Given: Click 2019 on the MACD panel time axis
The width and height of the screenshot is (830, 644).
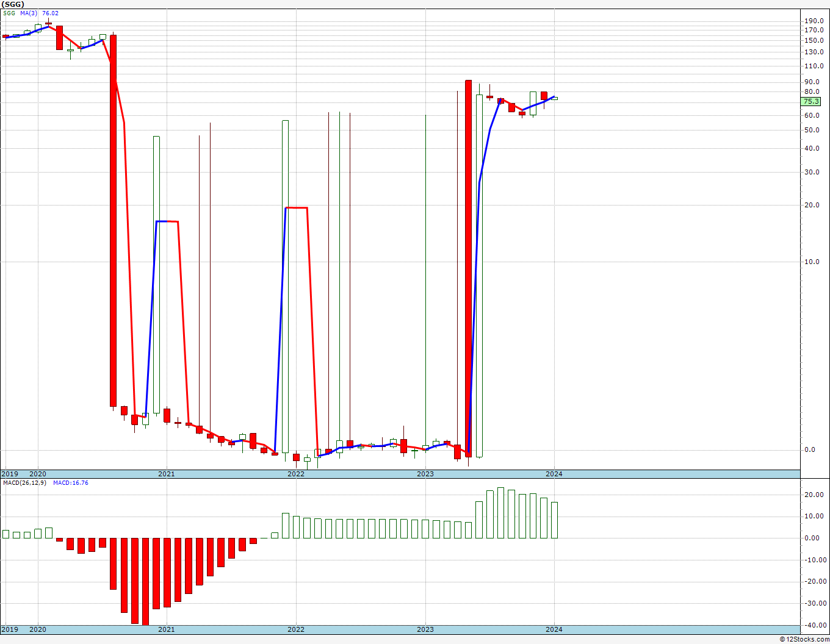Looking at the screenshot, I should pyautogui.click(x=9, y=629).
